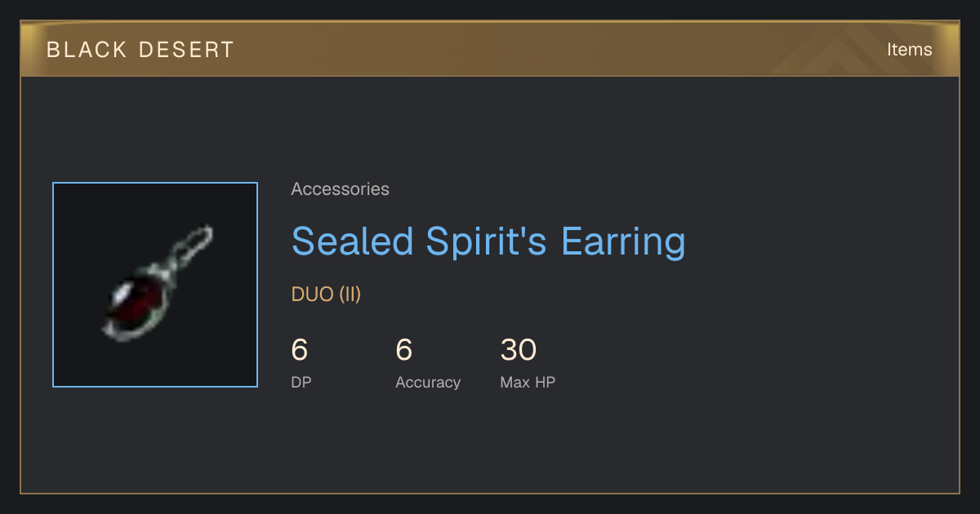Select the DUO (II) enhancement level
The height and width of the screenshot is (514, 980).
tap(326, 295)
